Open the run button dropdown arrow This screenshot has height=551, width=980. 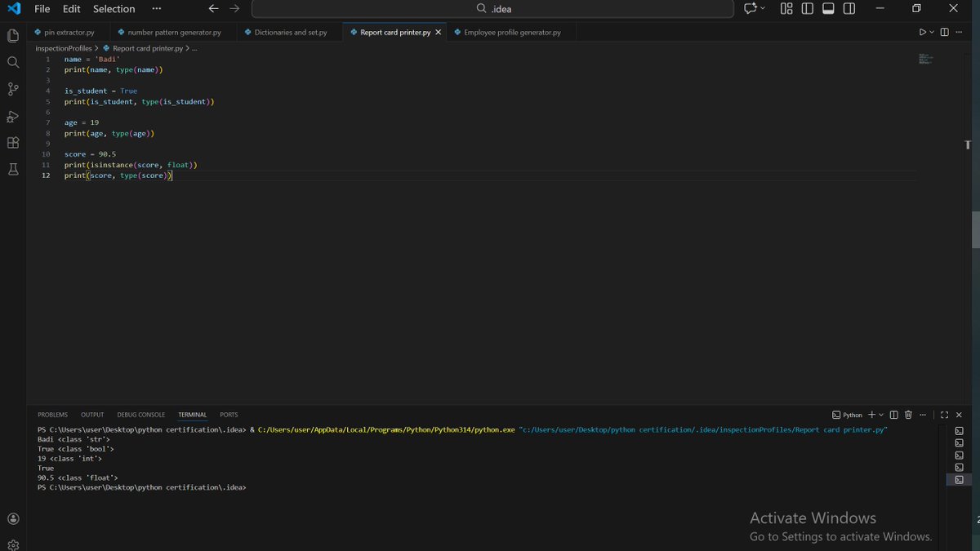coord(932,32)
